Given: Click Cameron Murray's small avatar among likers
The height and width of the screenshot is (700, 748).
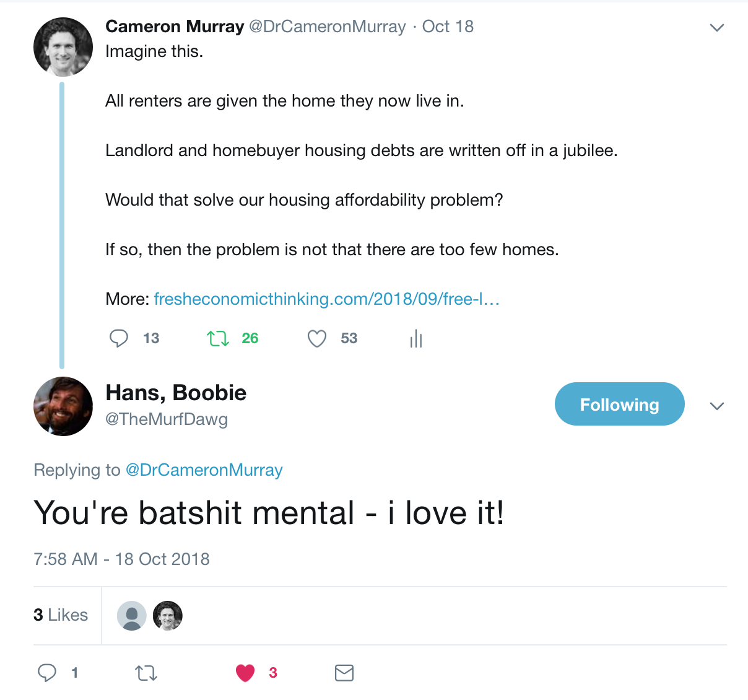Looking at the screenshot, I should (168, 616).
